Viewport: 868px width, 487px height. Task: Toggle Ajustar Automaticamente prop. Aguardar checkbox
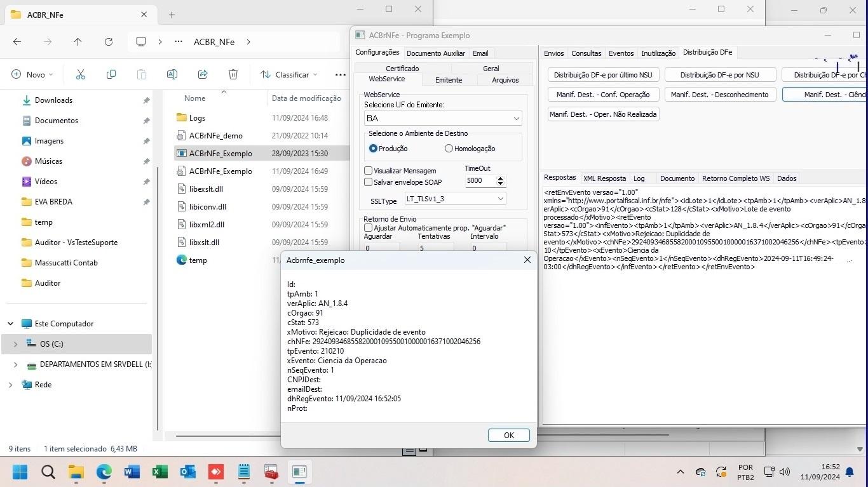pyautogui.click(x=368, y=228)
